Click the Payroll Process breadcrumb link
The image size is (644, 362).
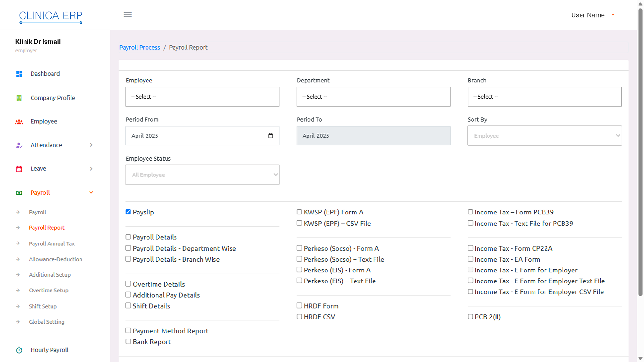click(x=139, y=47)
